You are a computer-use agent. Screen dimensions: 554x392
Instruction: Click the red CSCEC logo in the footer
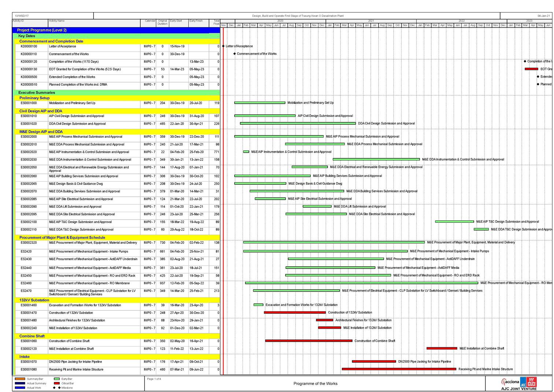(532, 382)
